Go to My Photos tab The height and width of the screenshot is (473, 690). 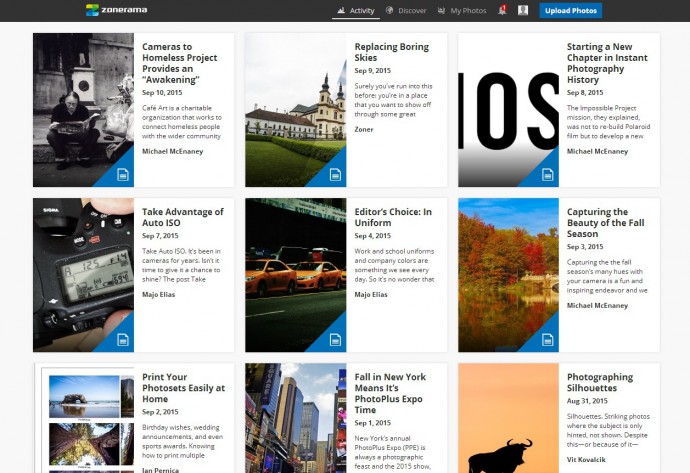pos(462,11)
